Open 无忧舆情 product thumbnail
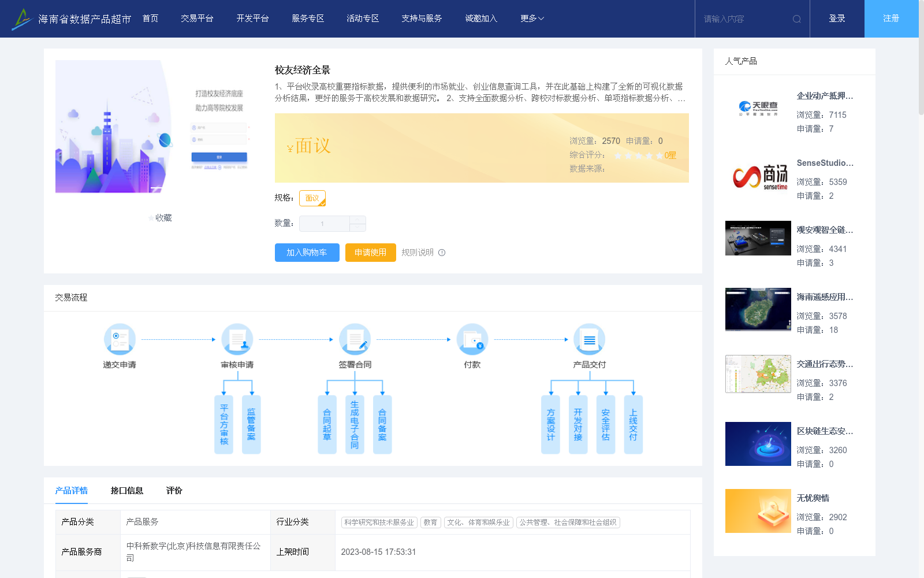Viewport: 924px width, 578px height. point(758,511)
